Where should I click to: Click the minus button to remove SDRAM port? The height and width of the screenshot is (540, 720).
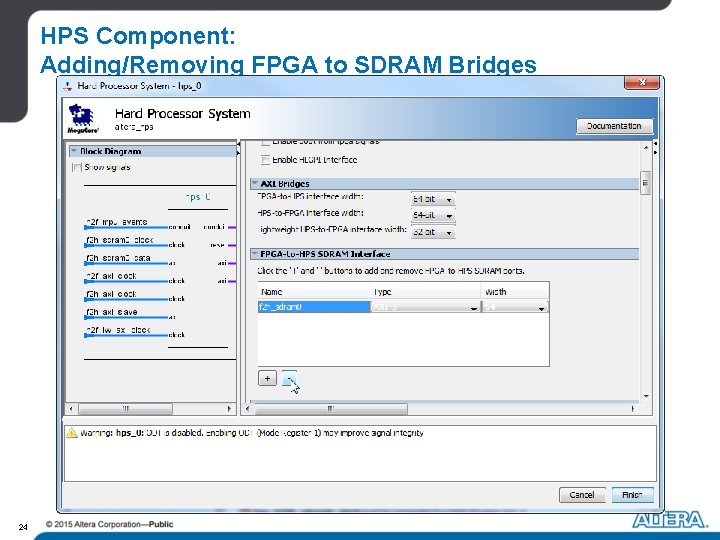[289, 378]
